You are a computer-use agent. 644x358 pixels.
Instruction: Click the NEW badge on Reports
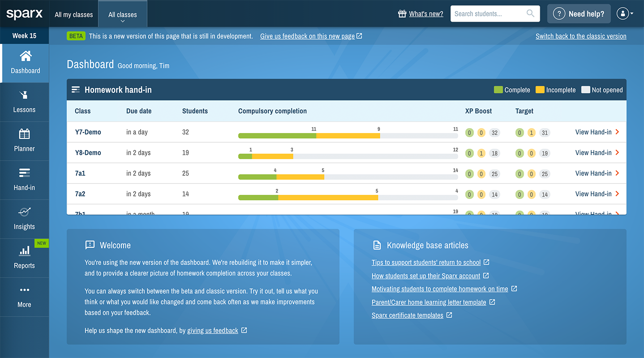click(x=42, y=243)
